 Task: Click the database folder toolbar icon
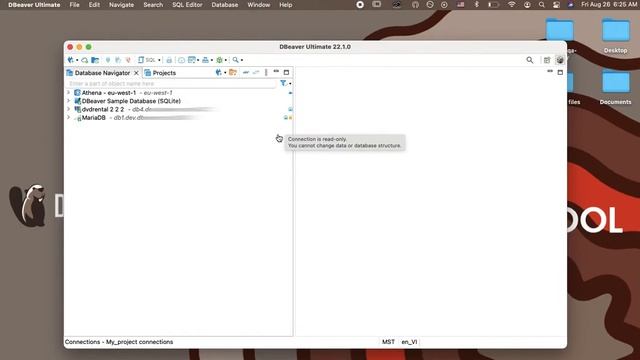pos(95,60)
